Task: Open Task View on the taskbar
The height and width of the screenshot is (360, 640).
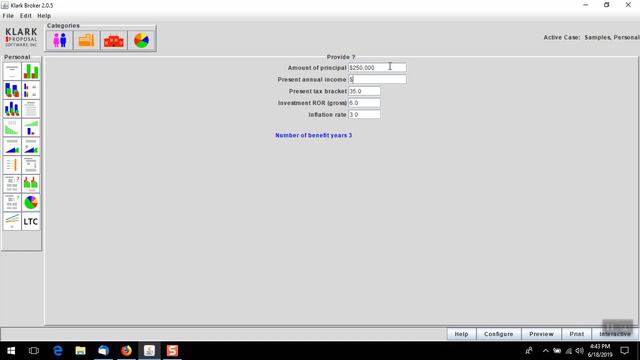Action: tap(34, 351)
